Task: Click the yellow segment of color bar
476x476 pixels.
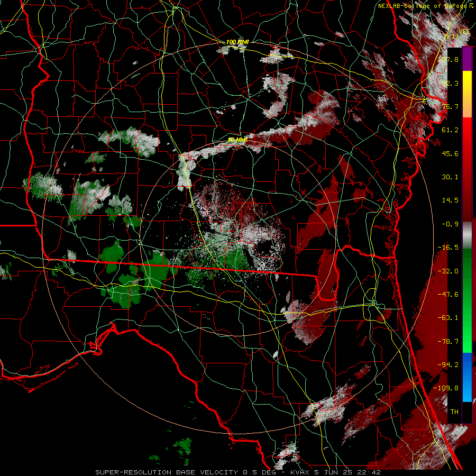Action: coord(467,83)
